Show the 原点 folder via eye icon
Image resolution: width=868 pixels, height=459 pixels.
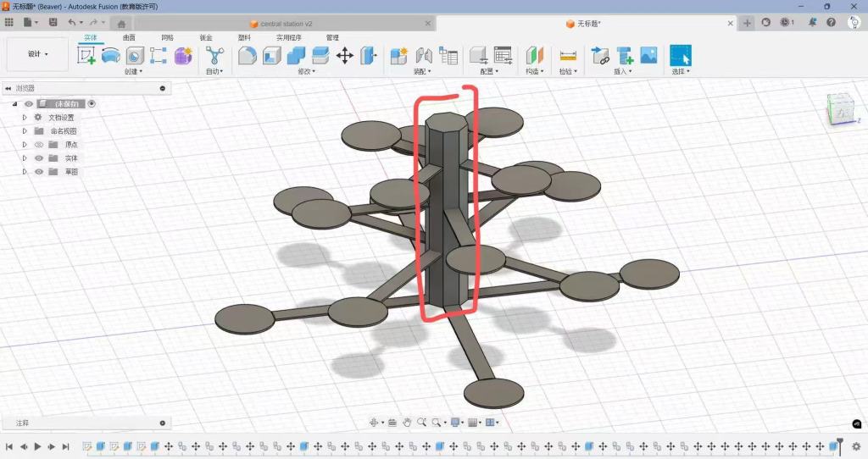point(38,145)
